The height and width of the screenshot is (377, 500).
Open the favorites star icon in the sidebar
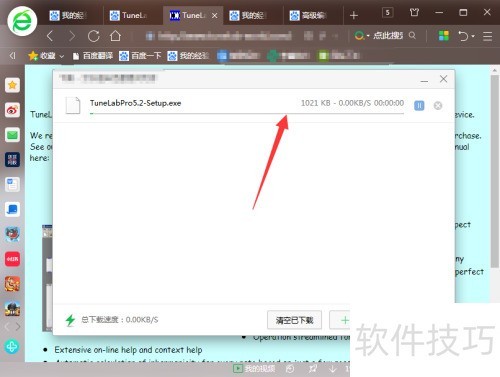coord(12,85)
